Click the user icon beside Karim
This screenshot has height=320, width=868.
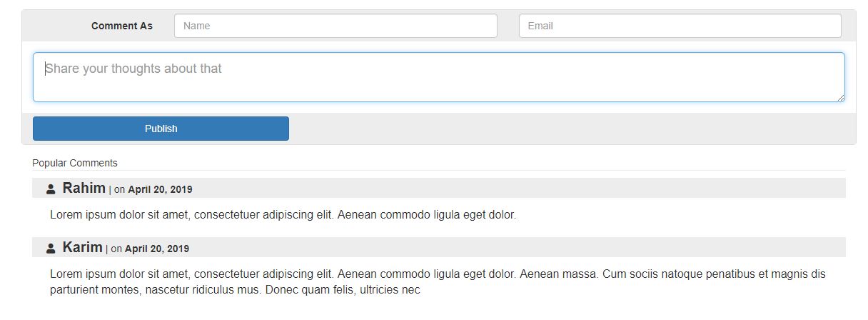coord(51,249)
